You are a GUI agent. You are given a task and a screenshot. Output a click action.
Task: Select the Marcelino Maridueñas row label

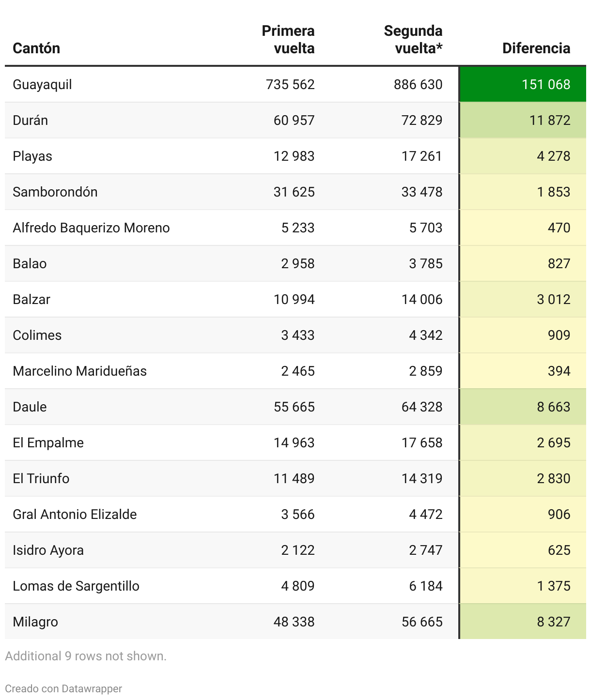pyautogui.click(x=79, y=371)
